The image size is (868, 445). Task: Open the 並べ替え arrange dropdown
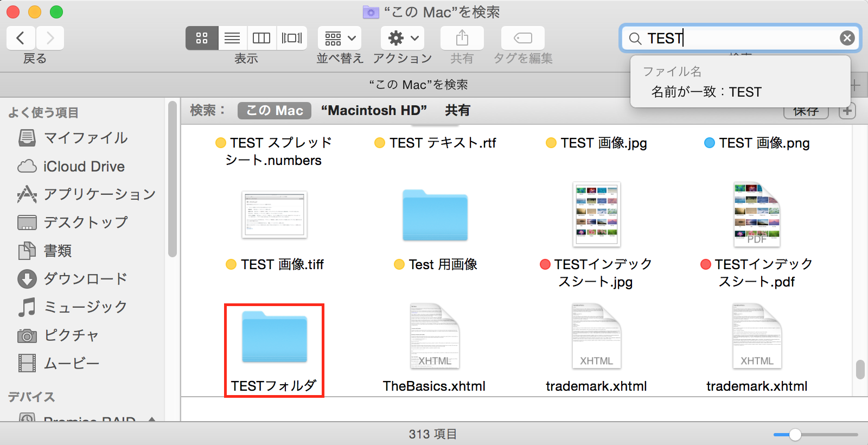(x=340, y=38)
